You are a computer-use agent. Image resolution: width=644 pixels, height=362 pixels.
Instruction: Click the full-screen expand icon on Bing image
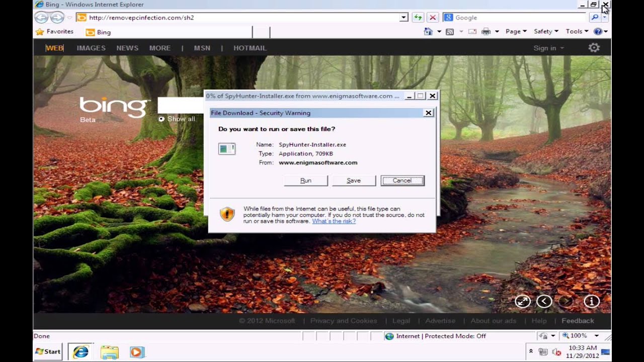(x=523, y=301)
